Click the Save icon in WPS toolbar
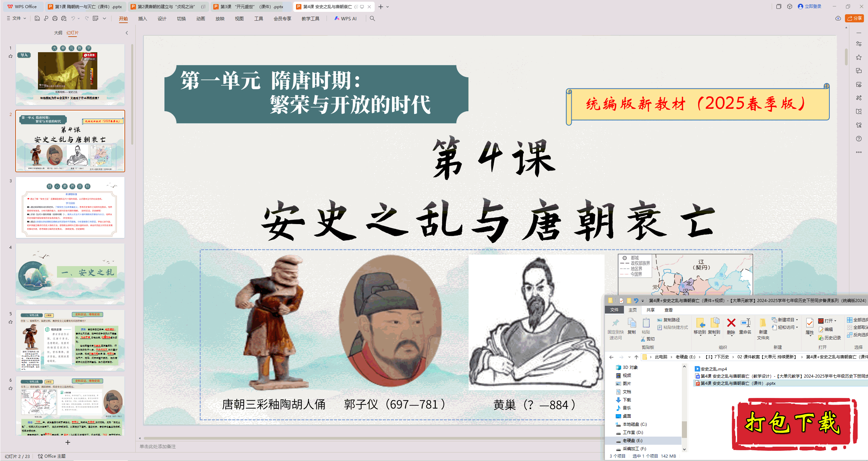The height and width of the screenshot is (461, 868). point(37,18)
